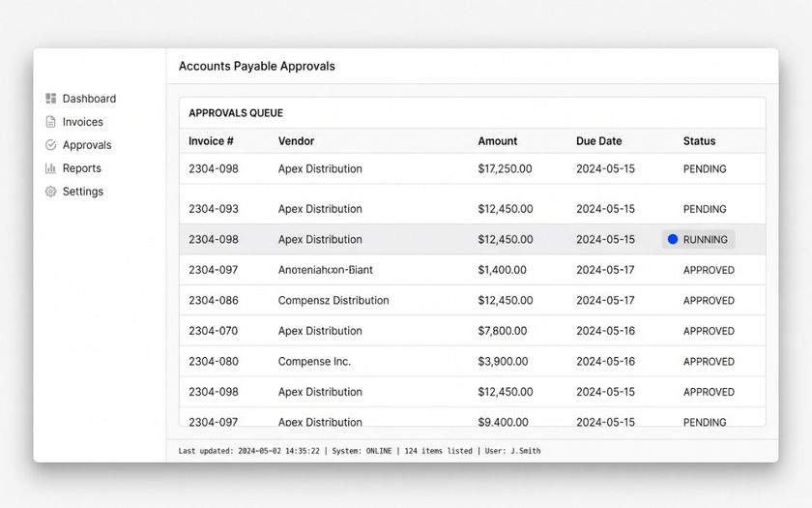Click the $17,250.00 amount
This screenshot has width=812, height=508.
coord(505,169)
